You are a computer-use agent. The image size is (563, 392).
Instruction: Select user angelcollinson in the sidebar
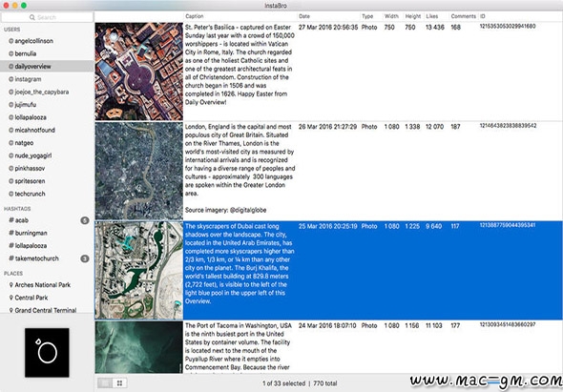(x=33, y=41)
